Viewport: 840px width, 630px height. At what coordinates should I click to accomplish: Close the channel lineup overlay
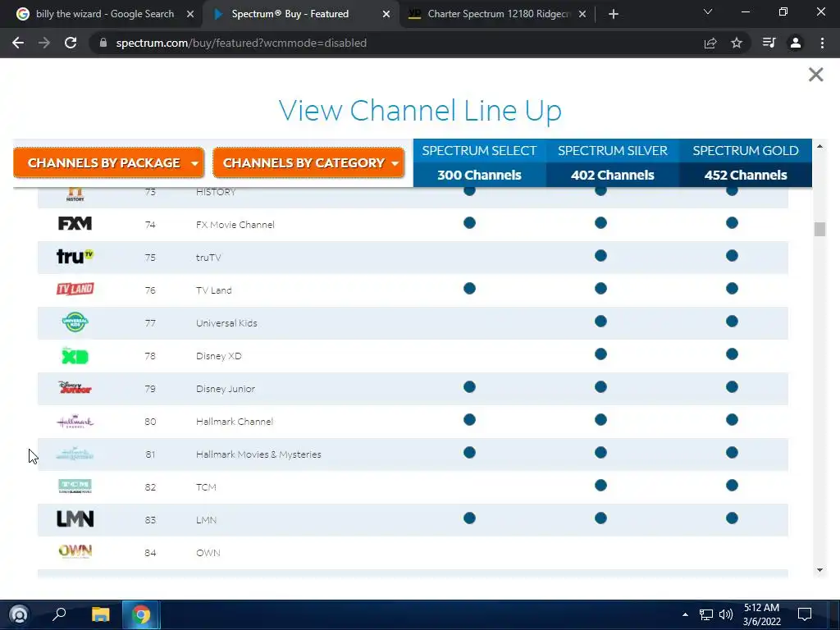[816, 75]
